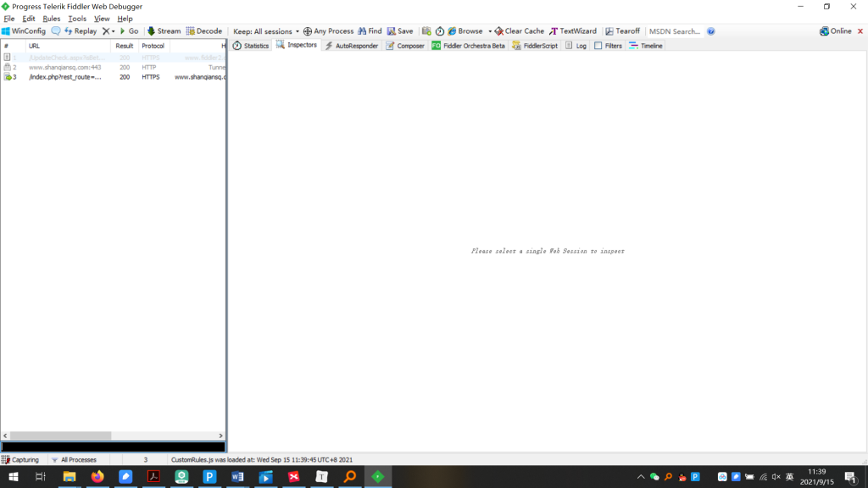
Task: Click the session list horizontal scrollbar thumb
Action: pyautogui.click(x=60, y=436)
